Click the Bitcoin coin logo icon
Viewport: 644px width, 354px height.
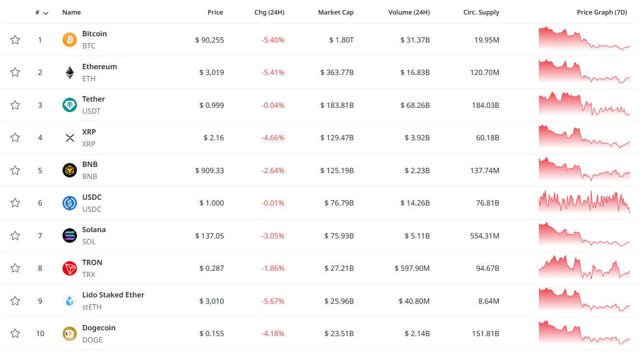[x=70, y=40]
